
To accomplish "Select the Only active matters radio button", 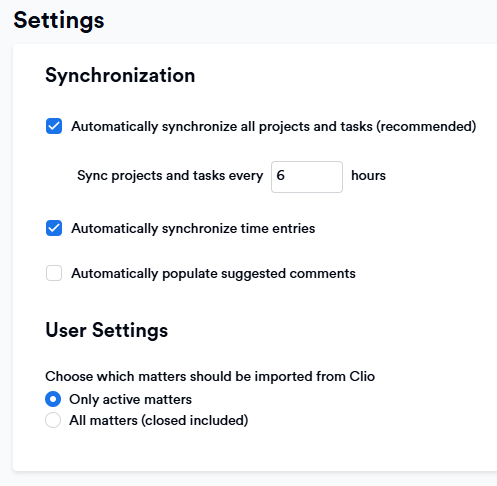I will tap(53, 399).
